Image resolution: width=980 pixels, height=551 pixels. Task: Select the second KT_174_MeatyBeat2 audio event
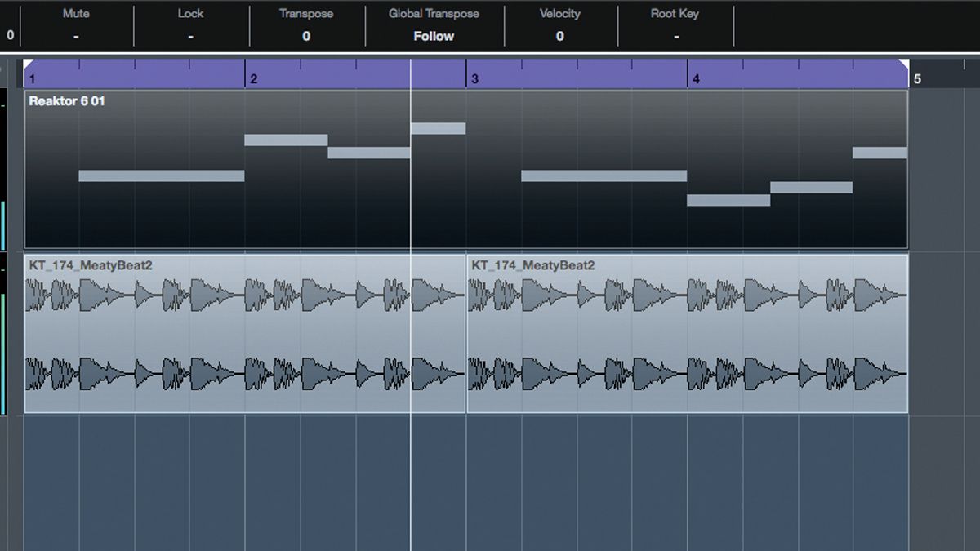(686, 335)
